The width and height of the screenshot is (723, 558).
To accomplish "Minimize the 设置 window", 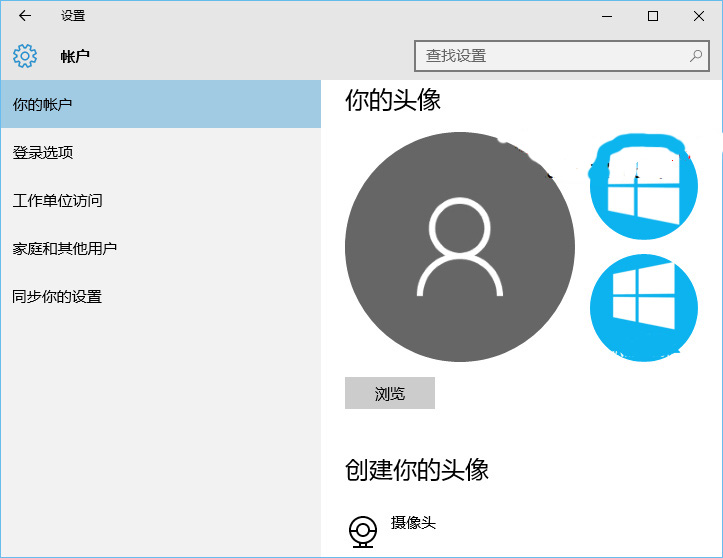I will click(x=606, y=16).
